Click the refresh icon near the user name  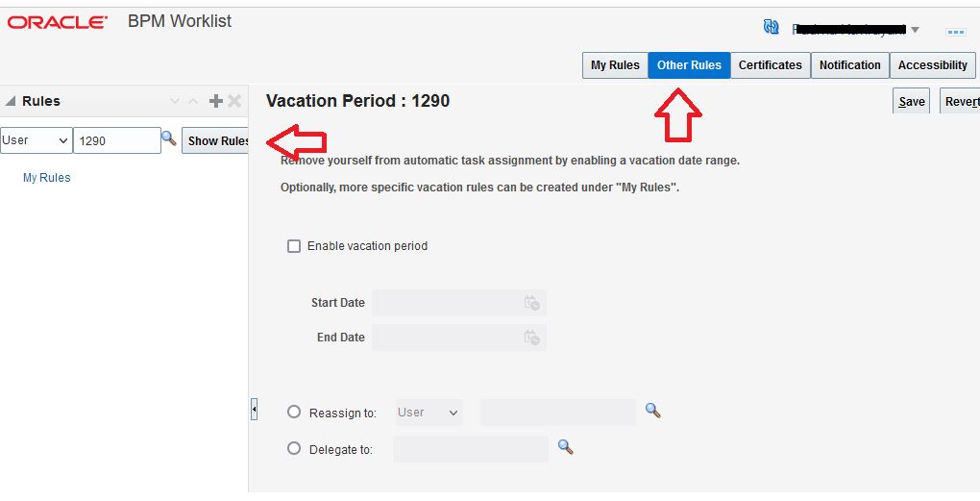pos(772,27)
